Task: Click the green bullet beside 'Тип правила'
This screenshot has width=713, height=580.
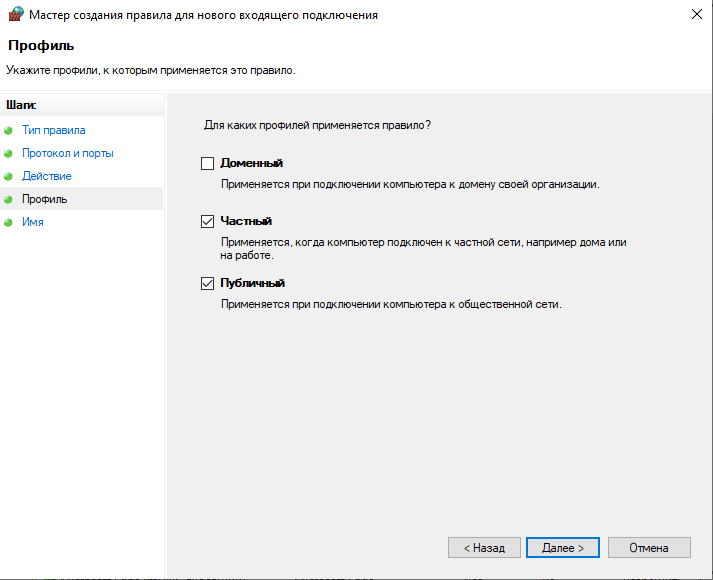Action: (9, 131)
